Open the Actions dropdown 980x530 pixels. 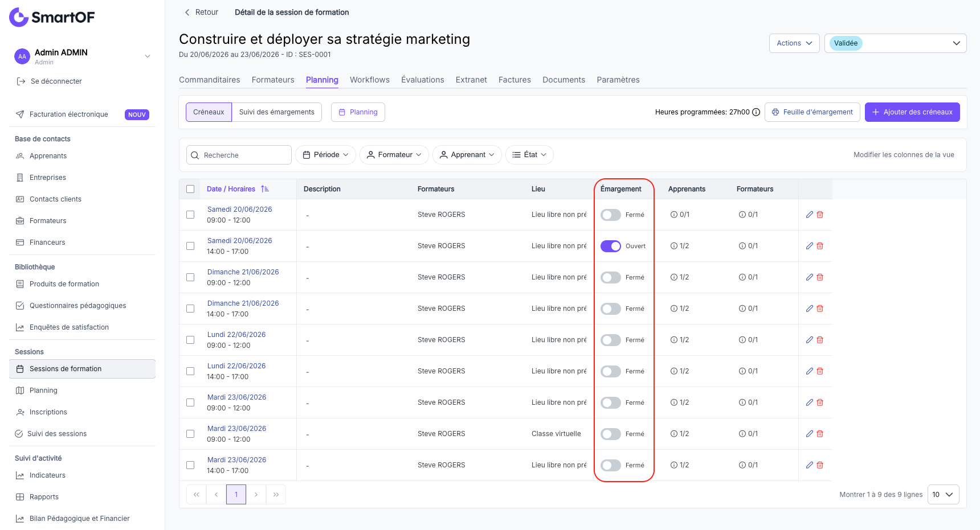coord(794,43)
